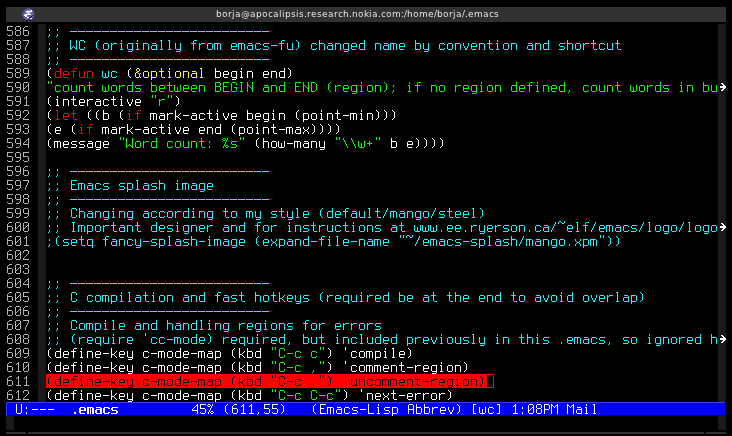Click 'fancy-splash-image' on line 601

(174, 242)
